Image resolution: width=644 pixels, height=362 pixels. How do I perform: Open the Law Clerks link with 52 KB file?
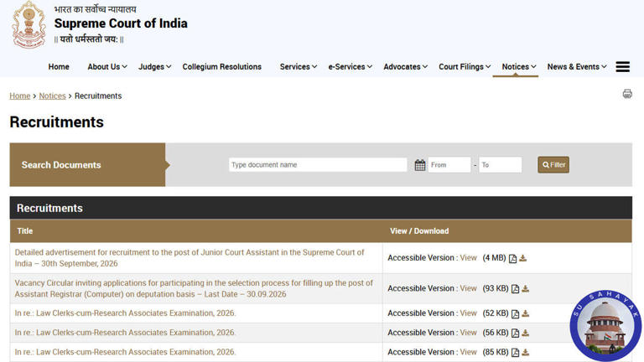coord(125,313)
